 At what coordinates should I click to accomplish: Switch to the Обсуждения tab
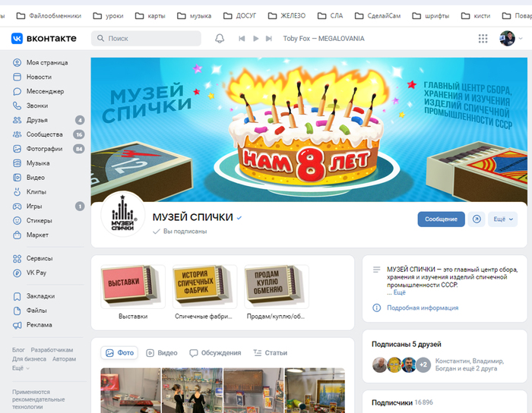click(215, 353)
